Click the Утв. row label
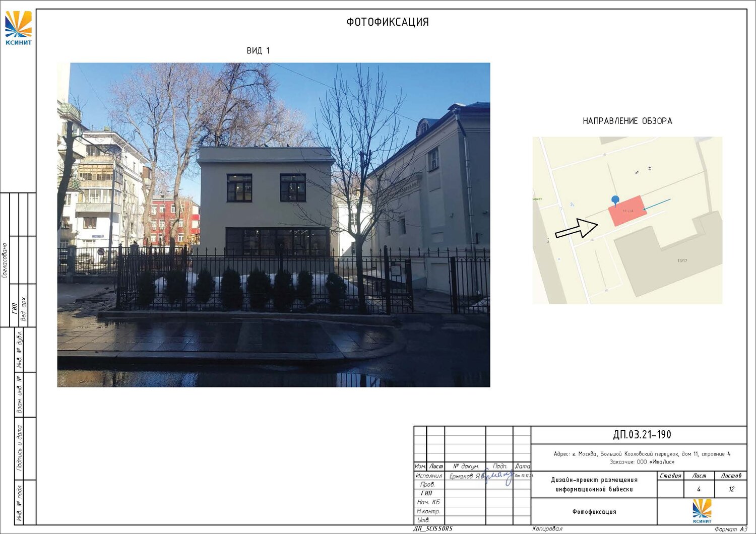The image size is (756, 534). point(423,520)
